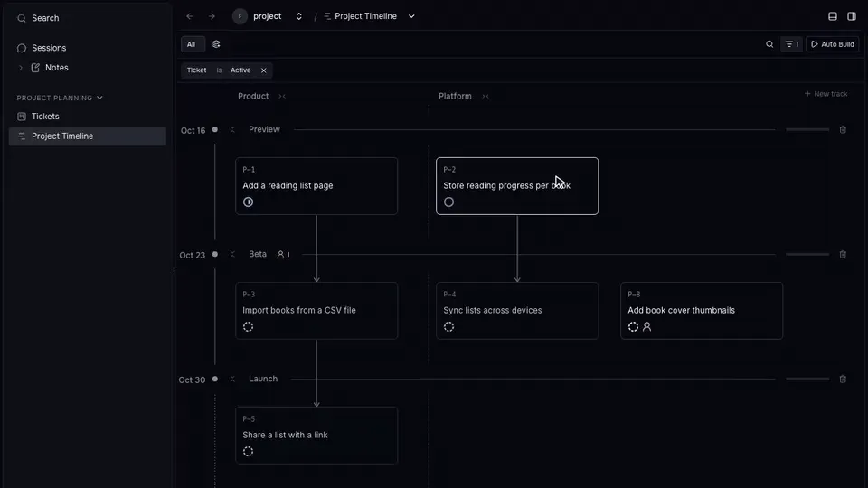Open ticket P-5 Share a list with link
The image size is (868, 488).
tap(316, 436)
